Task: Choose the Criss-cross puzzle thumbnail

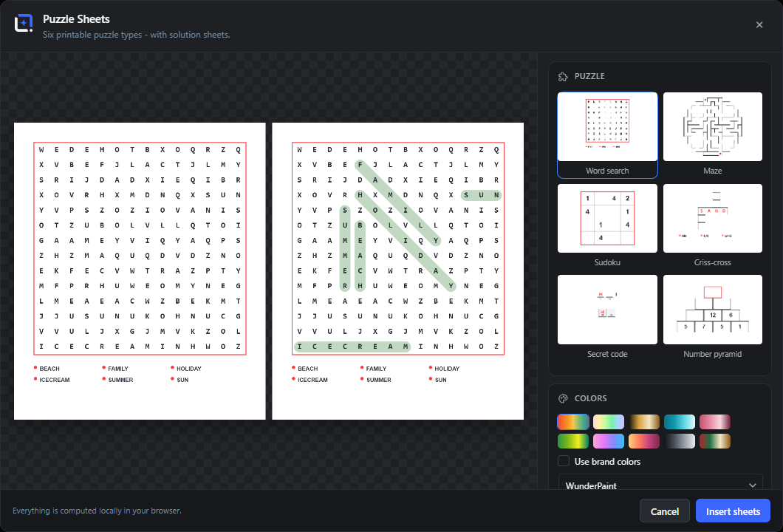Action: tap(713, 218)
